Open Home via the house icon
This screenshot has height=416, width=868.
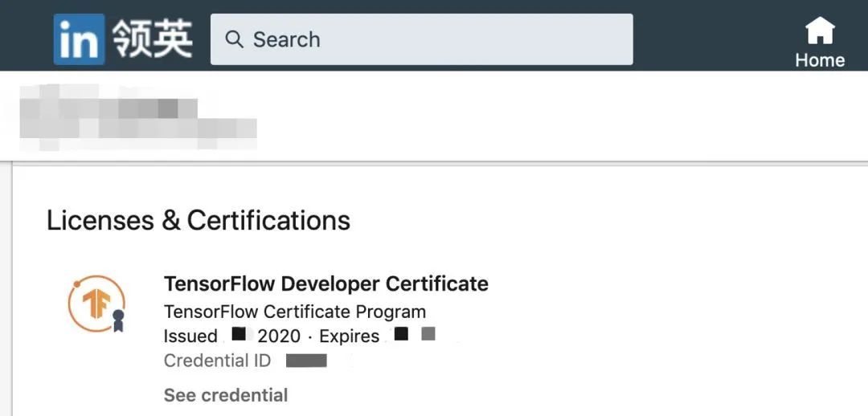(820, 31)
